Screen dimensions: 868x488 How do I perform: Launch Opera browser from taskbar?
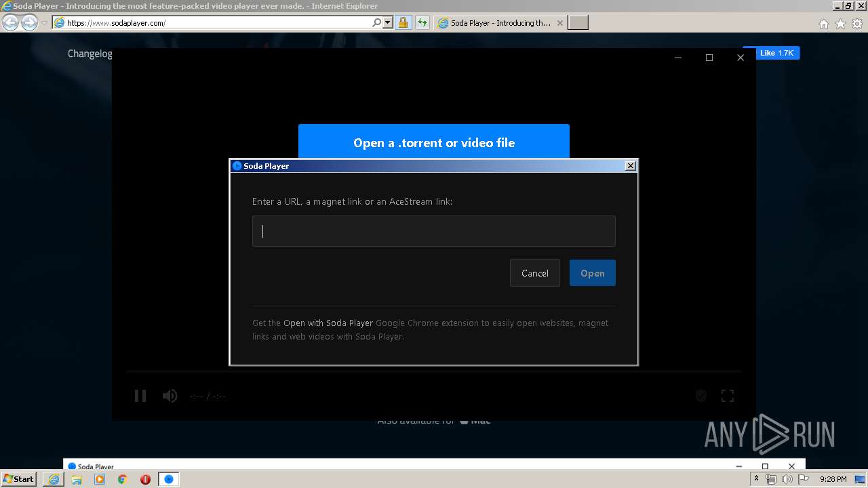(145, 479)
